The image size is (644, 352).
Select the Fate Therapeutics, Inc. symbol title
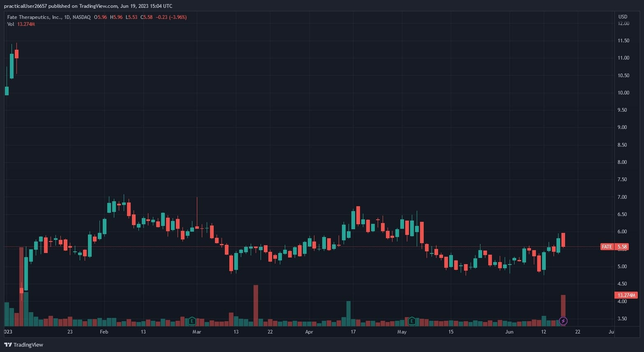[35, 17]
